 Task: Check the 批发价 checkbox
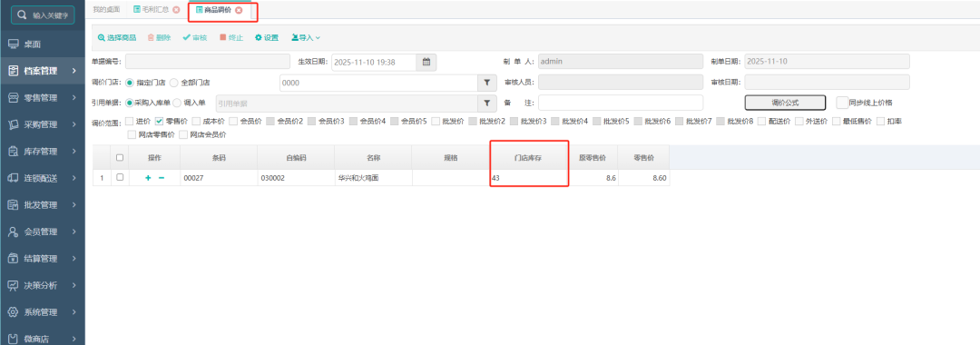(x=436, y=122)
